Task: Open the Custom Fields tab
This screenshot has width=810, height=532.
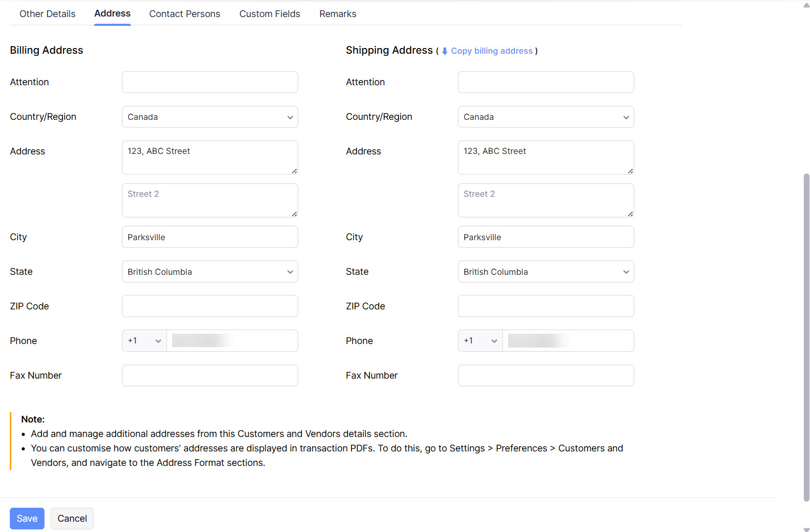Action: click(269, 14)
